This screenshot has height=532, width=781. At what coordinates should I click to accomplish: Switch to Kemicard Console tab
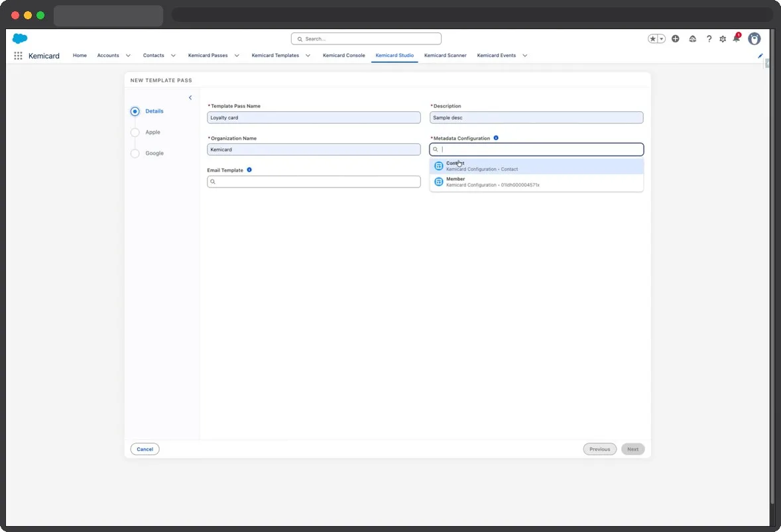(x=343, y=55)
